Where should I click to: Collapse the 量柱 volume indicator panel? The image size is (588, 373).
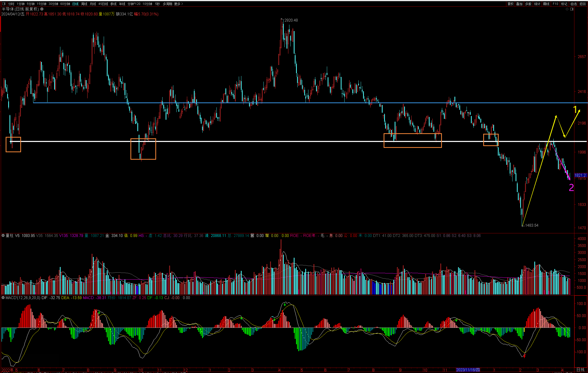pos(3,235)
